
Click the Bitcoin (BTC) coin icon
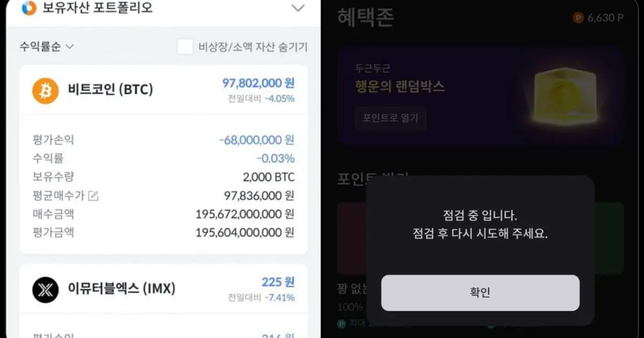tap(45, 90)
